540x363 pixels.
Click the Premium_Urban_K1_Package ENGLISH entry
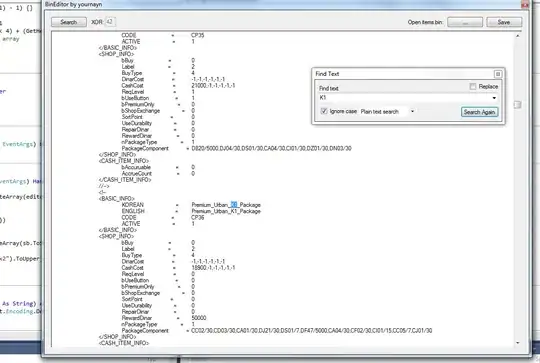[x=226, y=211]
